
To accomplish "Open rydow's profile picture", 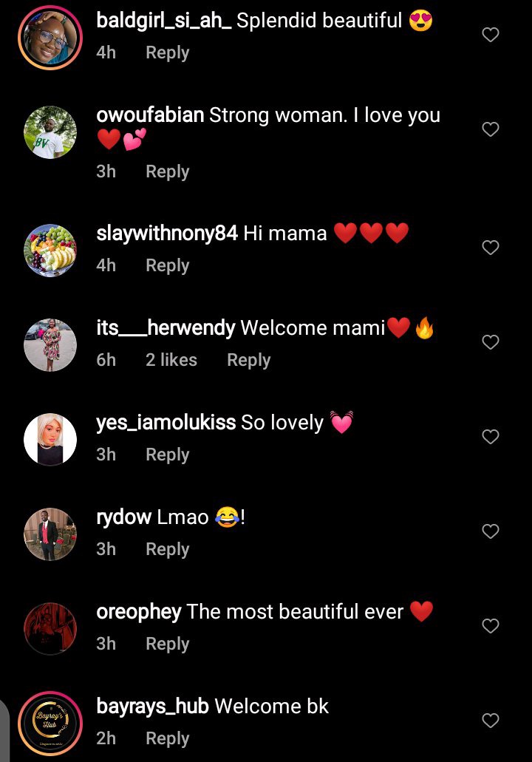I will [x=50, y=534].
